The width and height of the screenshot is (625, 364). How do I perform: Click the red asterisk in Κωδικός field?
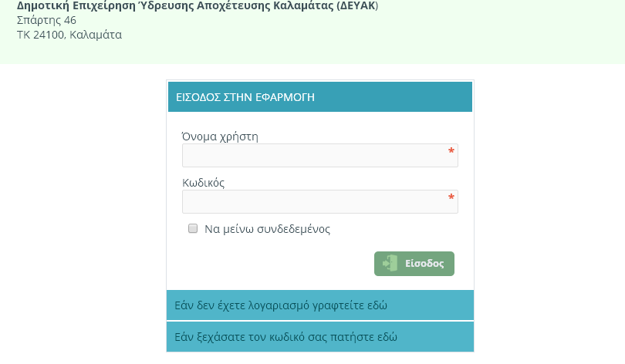(x=451, y=197)
